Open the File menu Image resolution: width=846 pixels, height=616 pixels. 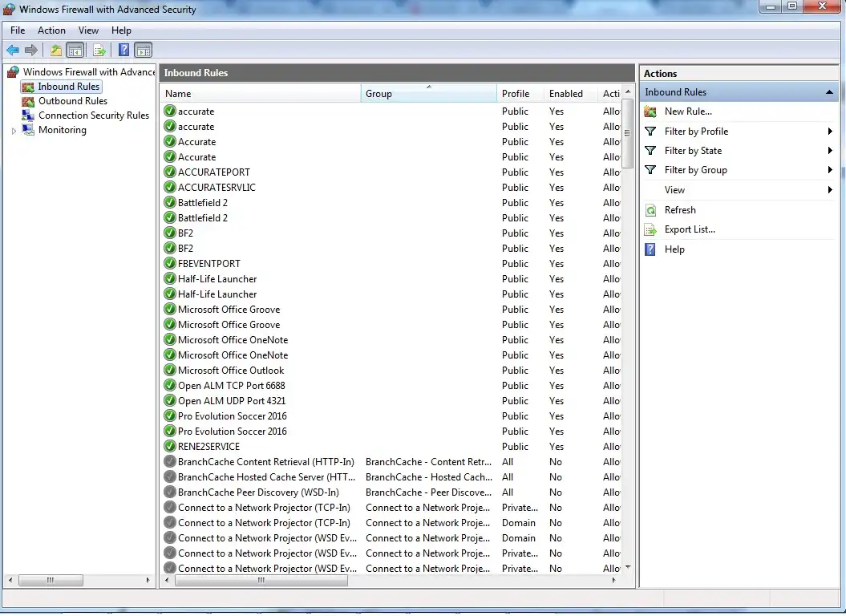(x=18, y=30)
